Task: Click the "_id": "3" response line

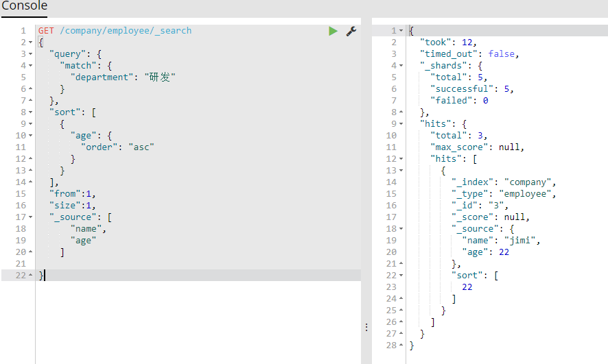Action: (480, 205)
